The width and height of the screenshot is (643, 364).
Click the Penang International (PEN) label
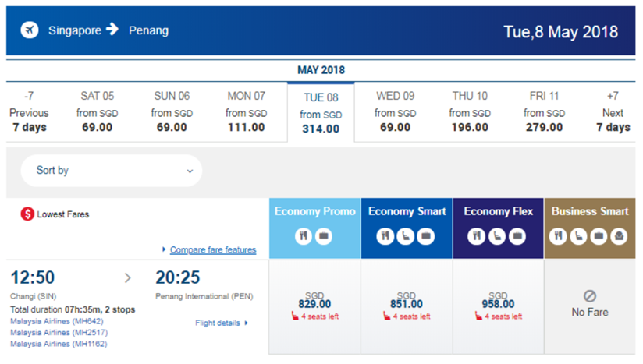click(x=204, y=296)
